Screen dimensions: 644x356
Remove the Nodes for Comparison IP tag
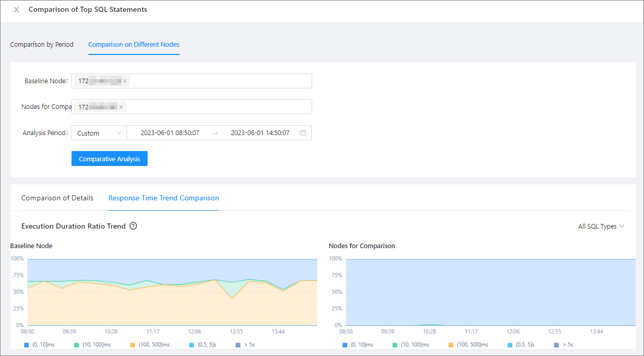coord(121,107)
